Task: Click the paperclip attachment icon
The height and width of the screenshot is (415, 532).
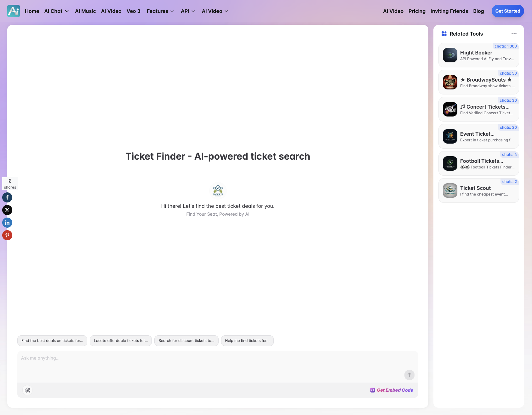Action: [27, 390]
